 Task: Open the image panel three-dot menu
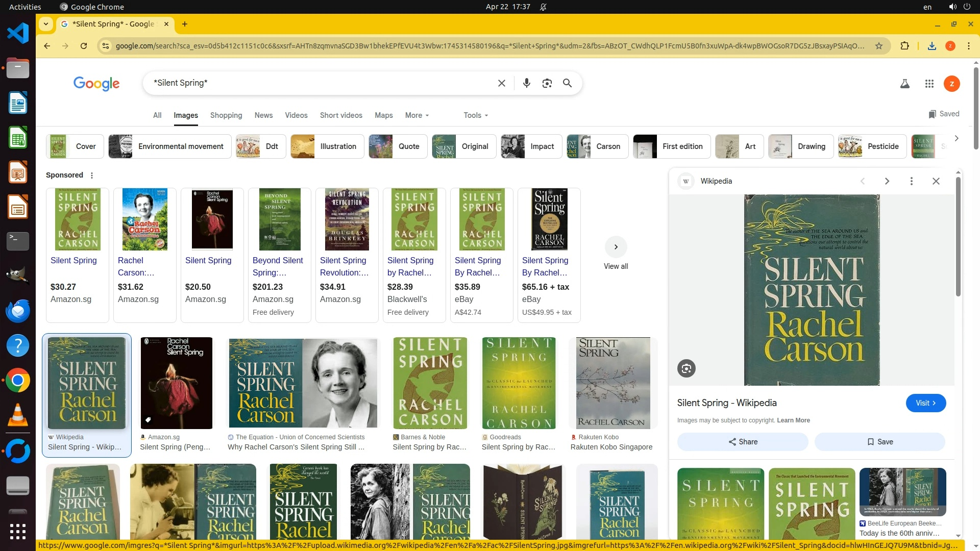(x=911, y=181)
